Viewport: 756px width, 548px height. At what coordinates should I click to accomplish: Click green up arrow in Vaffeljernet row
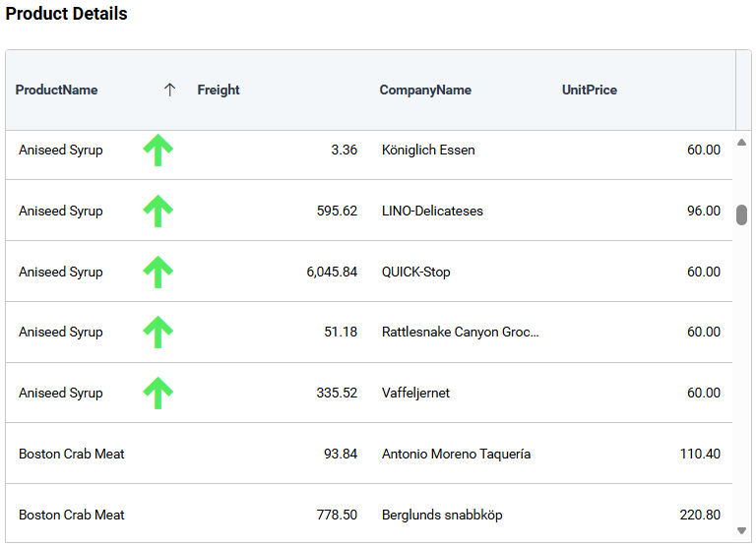[x=157, y=394]
